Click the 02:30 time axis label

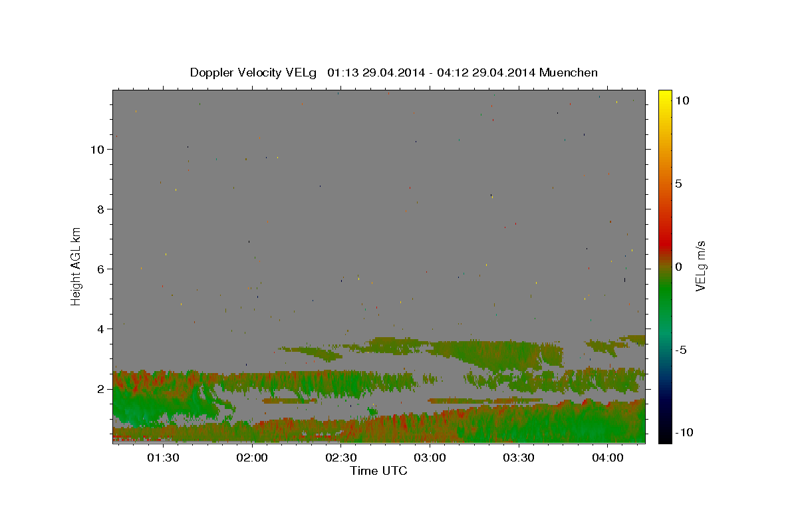tap(341, 458)
